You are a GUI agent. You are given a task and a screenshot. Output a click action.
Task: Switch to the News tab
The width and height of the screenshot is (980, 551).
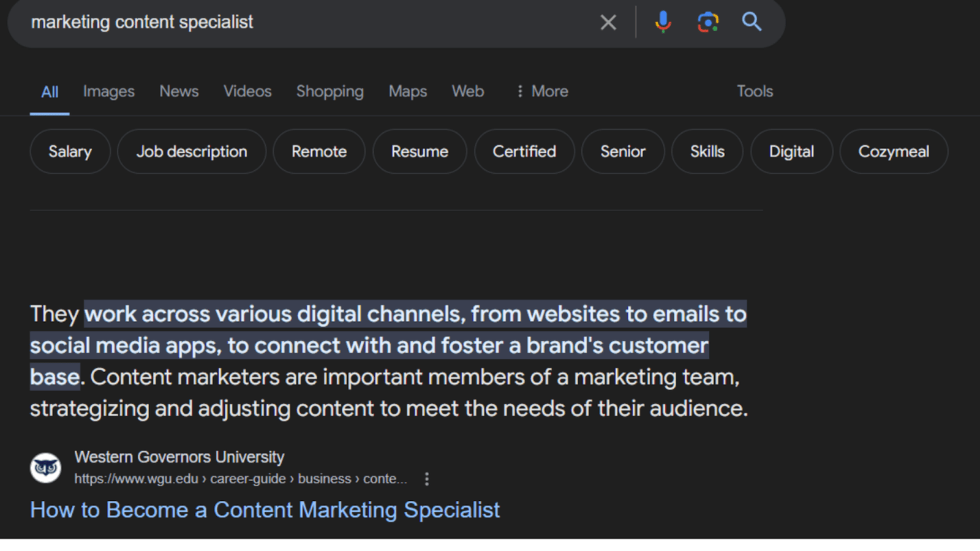coord(179,91)
